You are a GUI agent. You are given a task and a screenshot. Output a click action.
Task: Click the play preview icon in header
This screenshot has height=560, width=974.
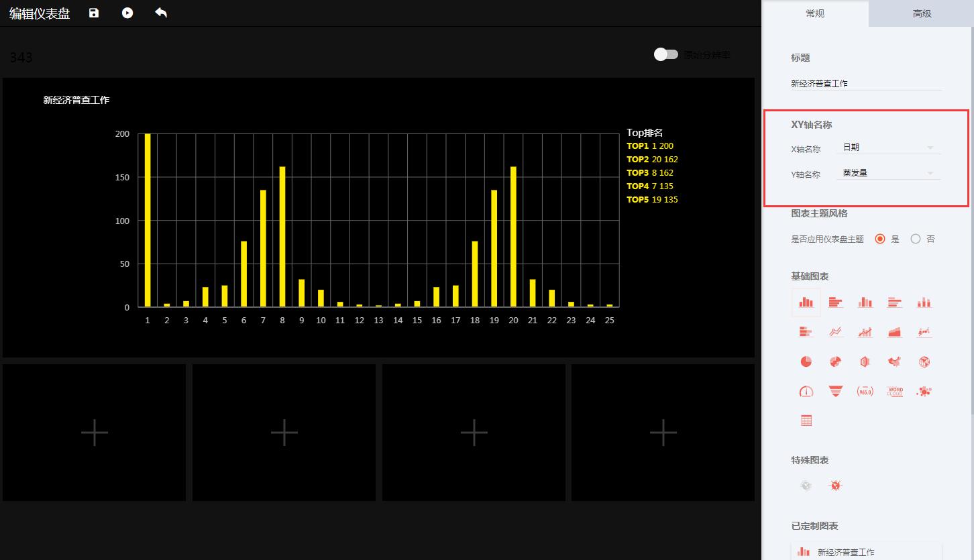(127, 13)
